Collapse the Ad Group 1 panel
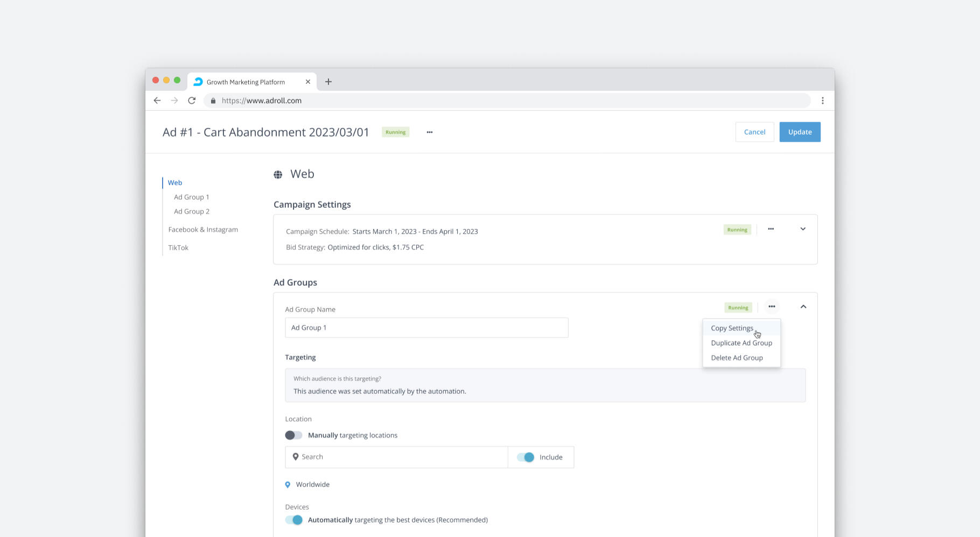The width and height of the screenshot is (980, 537). [x=803, y=307]
